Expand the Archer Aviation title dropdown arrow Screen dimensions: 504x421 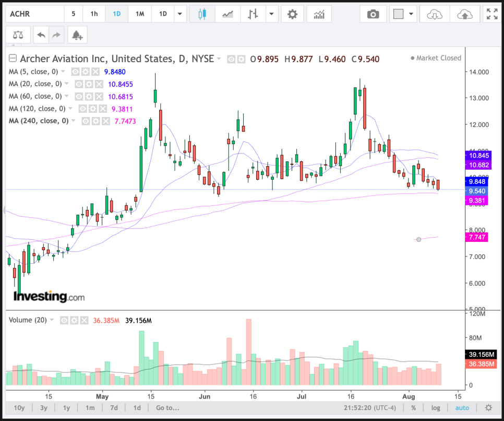pos(219,59)
